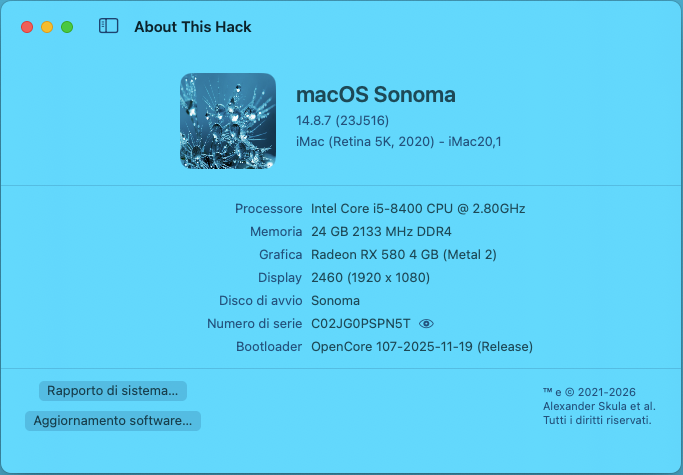Click the OpenCore bootloader version text
This screenshot has width=683, height=475.
coord(422,347)
